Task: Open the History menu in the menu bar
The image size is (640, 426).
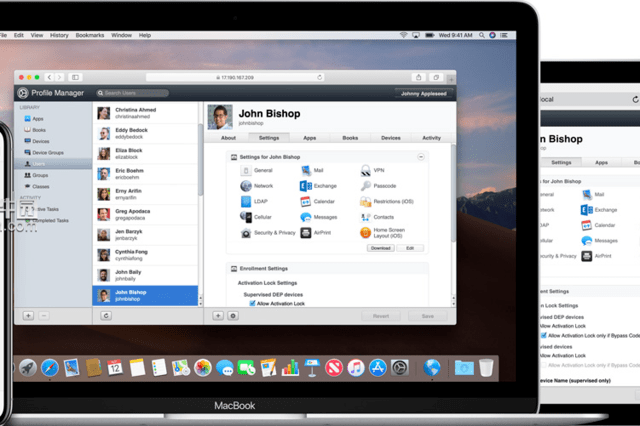Action: click(59, 35)
